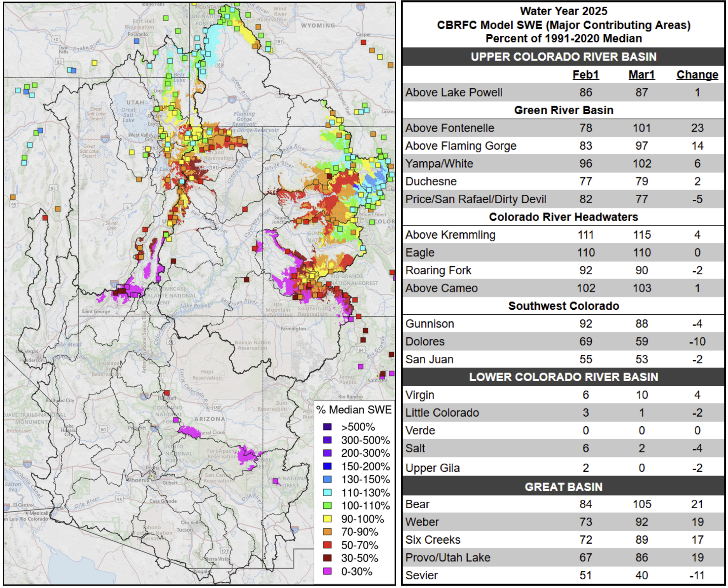Click the Route 287 highway shield

click(279, 41)
